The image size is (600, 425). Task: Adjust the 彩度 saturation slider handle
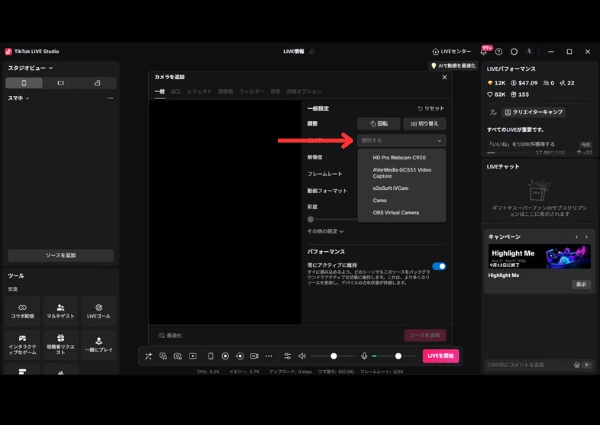tap(311, 220)
